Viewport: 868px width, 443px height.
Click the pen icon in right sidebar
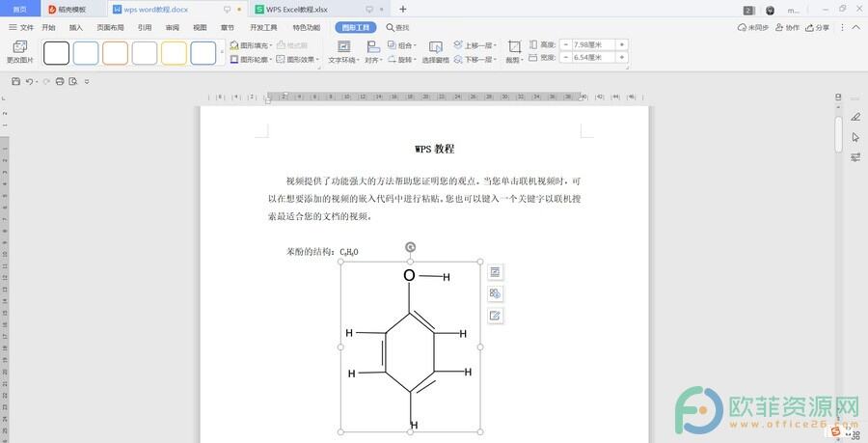[855, 117]
